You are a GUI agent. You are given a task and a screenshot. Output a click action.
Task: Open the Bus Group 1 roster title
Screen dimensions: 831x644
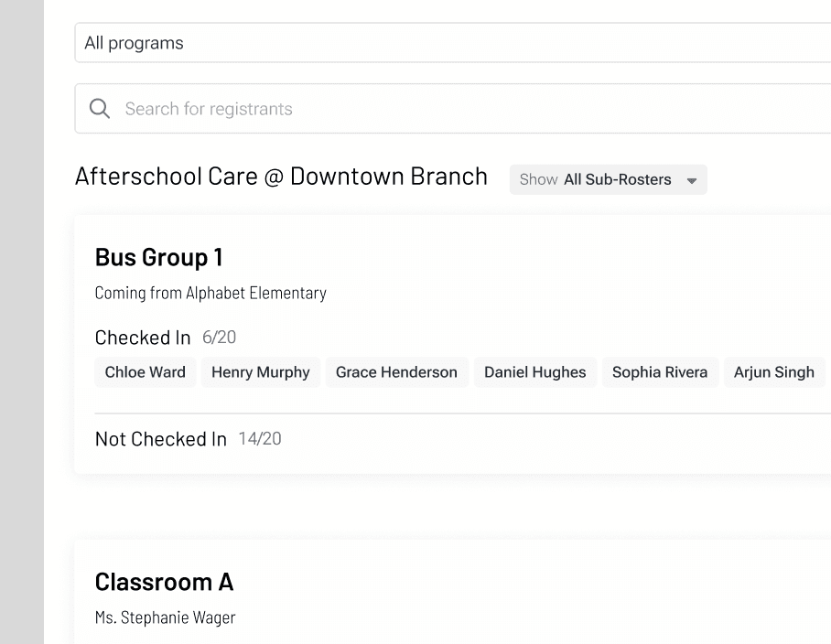(158, 257)
